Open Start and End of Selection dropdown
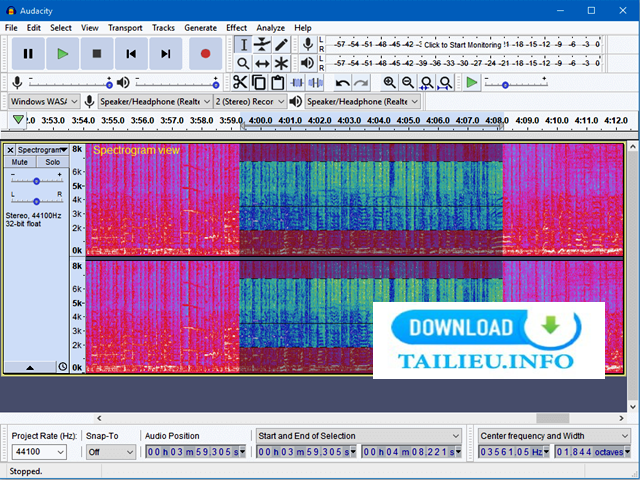The width and height of the screenshot is (640, 480). point(359,436)
